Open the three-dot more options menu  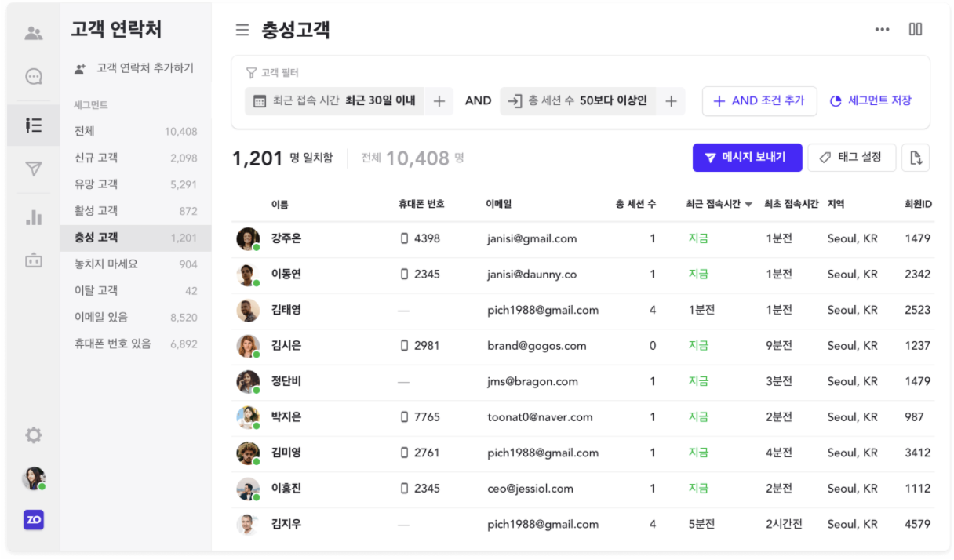point(883,30)
